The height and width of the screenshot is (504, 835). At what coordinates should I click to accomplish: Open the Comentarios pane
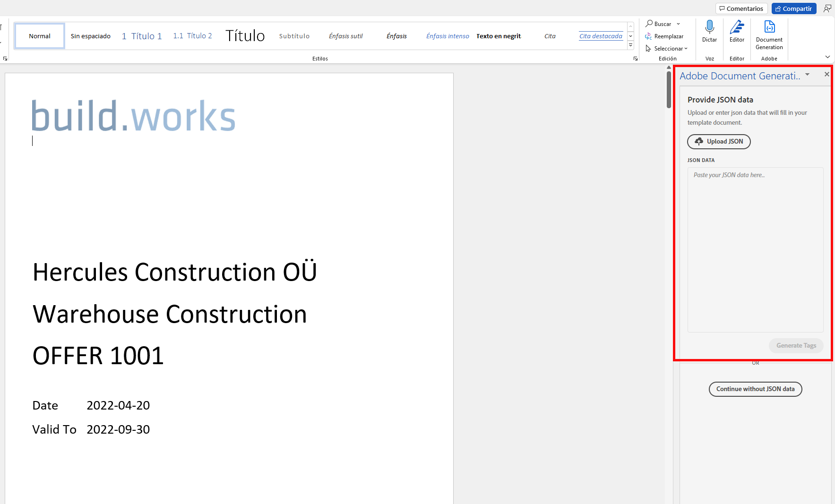[x=741, y=9]
